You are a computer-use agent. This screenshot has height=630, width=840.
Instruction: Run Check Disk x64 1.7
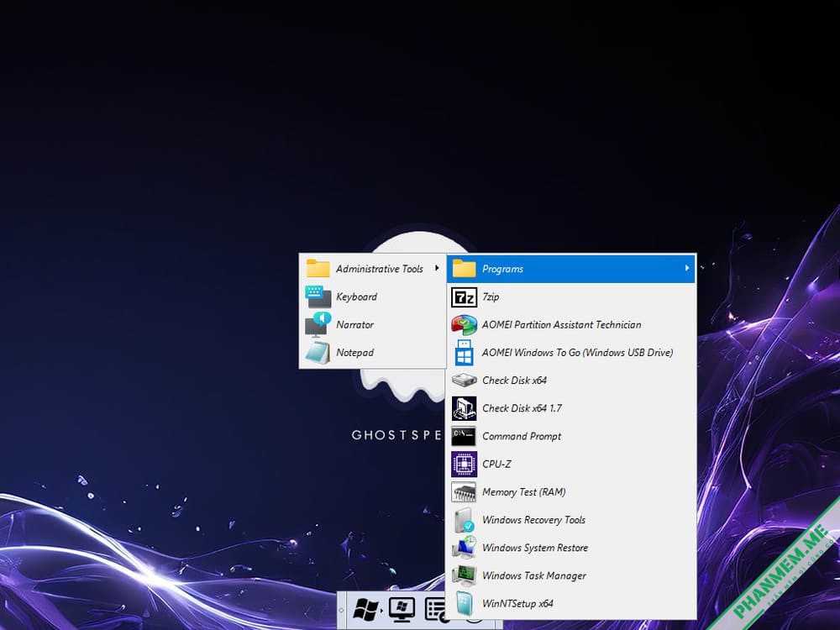tap(571, 407)
